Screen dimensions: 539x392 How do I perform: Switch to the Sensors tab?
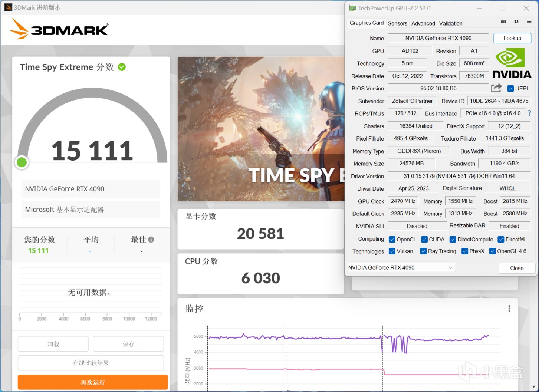pos(397,23)
